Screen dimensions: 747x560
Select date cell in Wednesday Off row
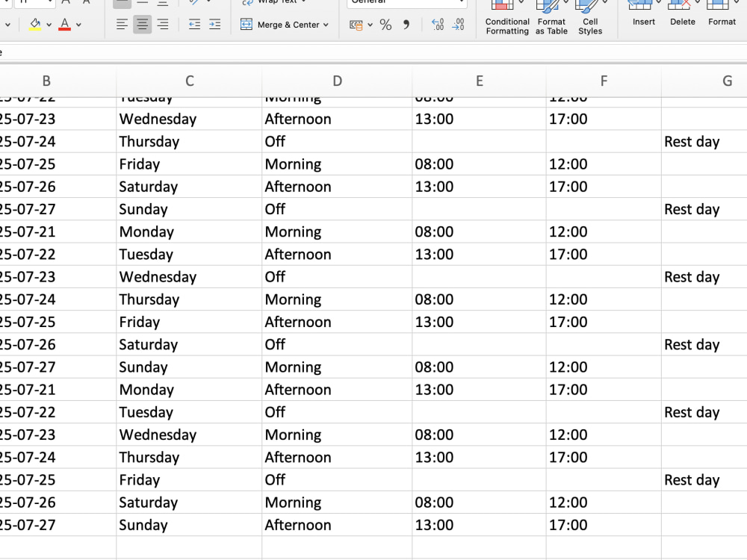(x=58, y=277)
